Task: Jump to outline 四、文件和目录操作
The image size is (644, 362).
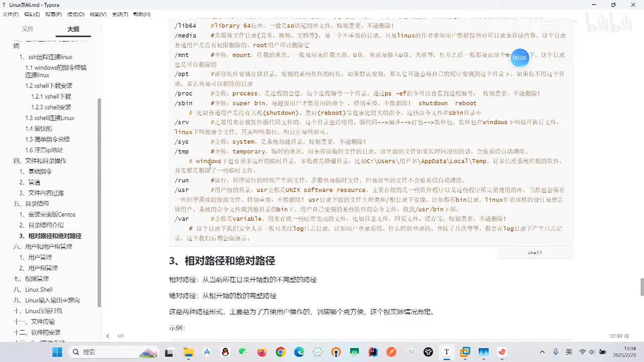Action: point(40,161)
